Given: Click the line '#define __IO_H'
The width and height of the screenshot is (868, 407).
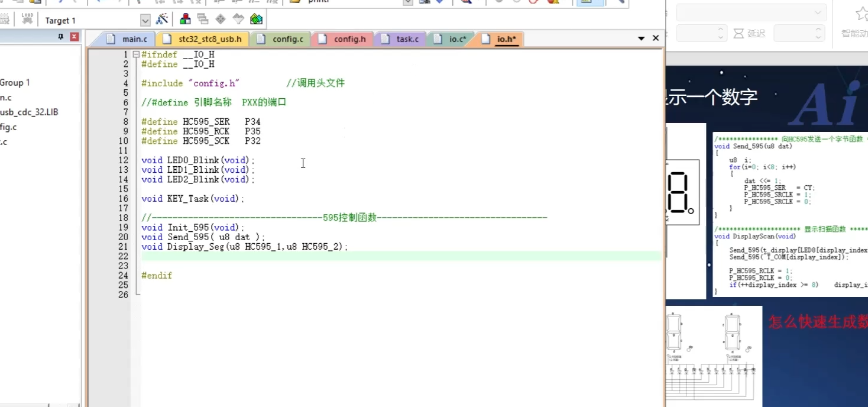Looking at the screenshot, I should (178, 64).
